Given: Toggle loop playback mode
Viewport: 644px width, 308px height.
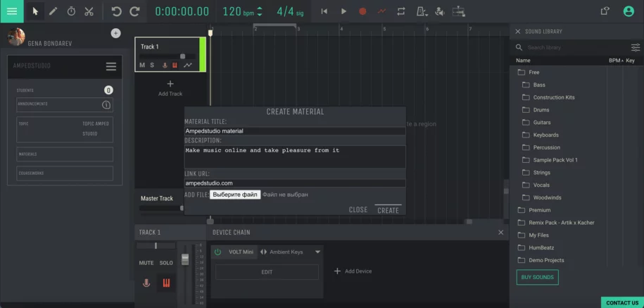Looking at the screenshot, I should click(401, 11).
